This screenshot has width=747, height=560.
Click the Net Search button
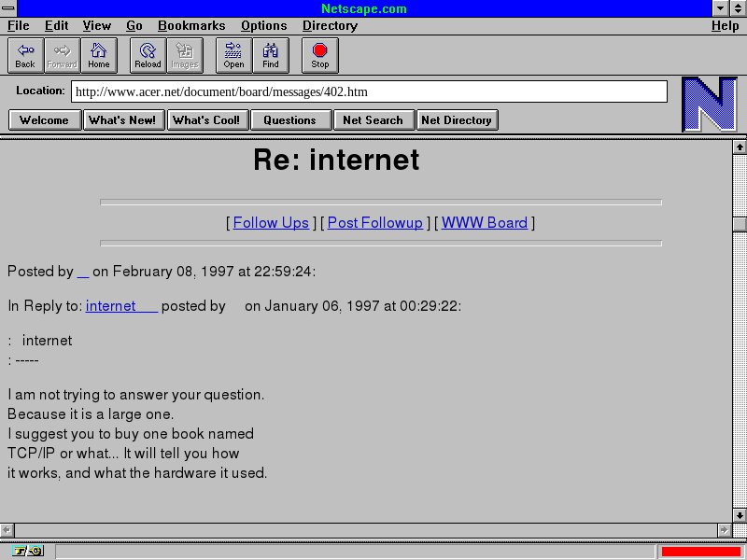pos(374,120)
